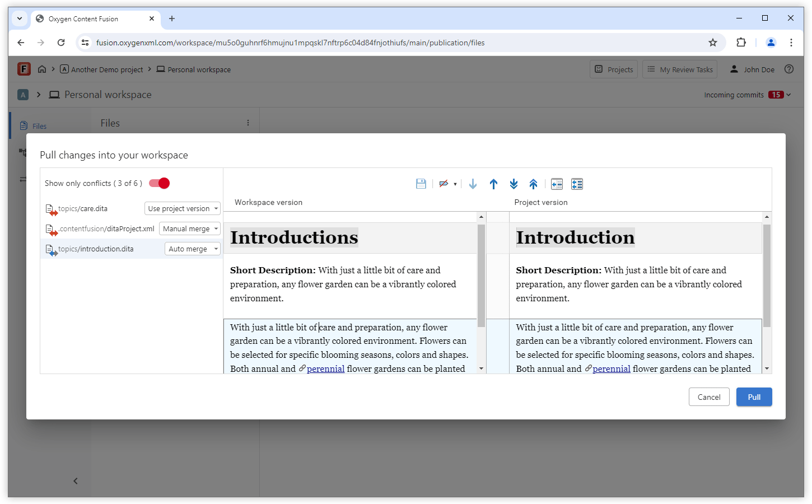812x504 pixels.
Task: Cancel the pull changes dialog
Action: coord(709,397)
